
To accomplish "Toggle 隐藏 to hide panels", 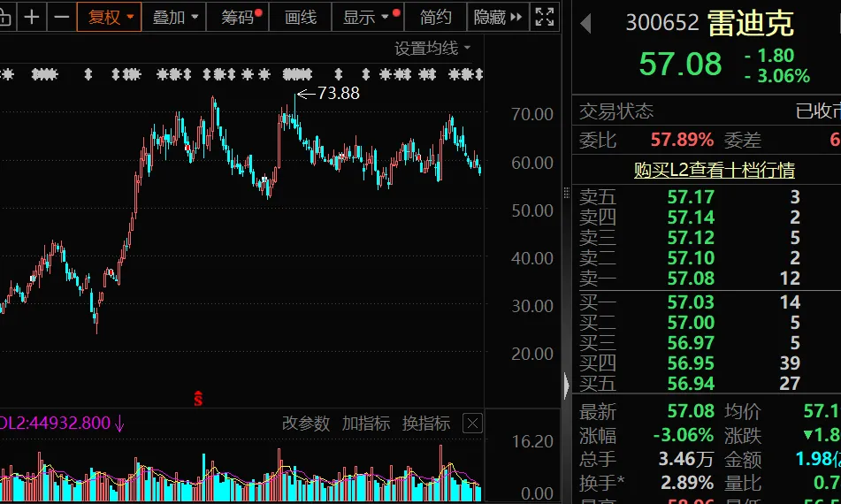I will pos(498,17).
